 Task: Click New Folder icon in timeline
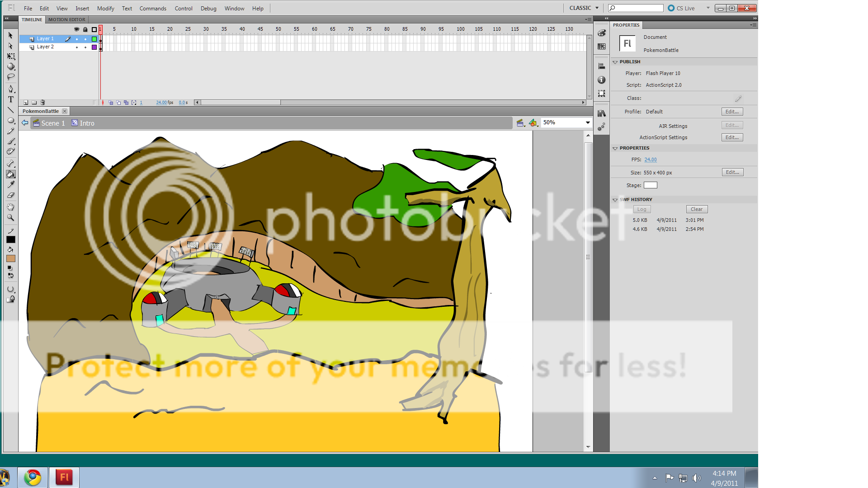[x=34, y=103]
